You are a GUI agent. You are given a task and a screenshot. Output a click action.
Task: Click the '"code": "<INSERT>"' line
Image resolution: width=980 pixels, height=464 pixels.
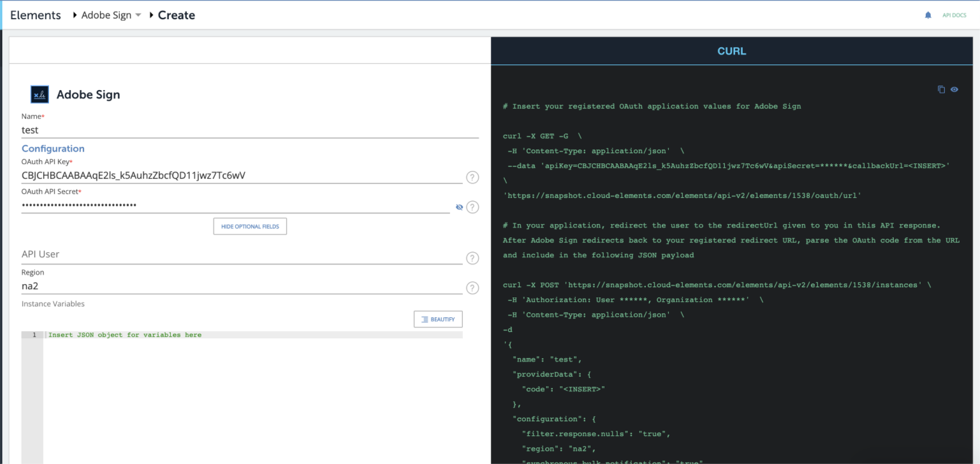point(563,389)
